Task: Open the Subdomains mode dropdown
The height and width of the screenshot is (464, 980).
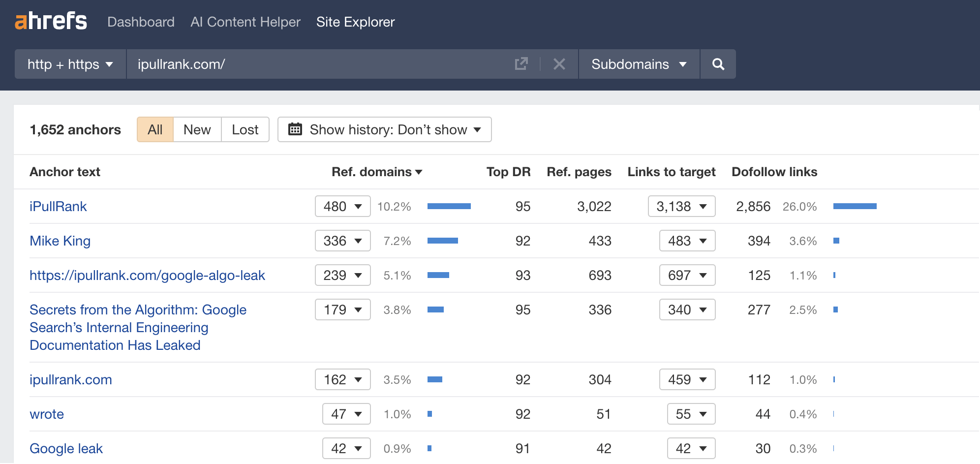Action: (638, 64)
